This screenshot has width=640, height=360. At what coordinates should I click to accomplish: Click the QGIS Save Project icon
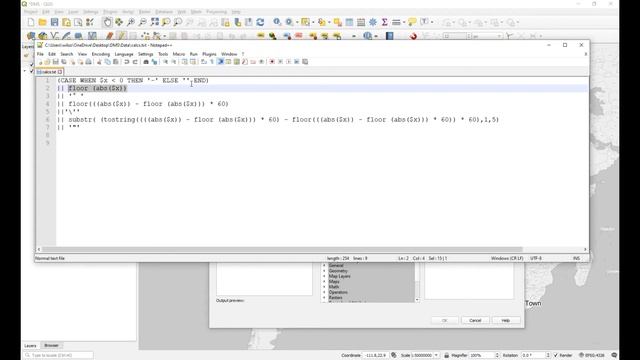click(x=54, y=22)
